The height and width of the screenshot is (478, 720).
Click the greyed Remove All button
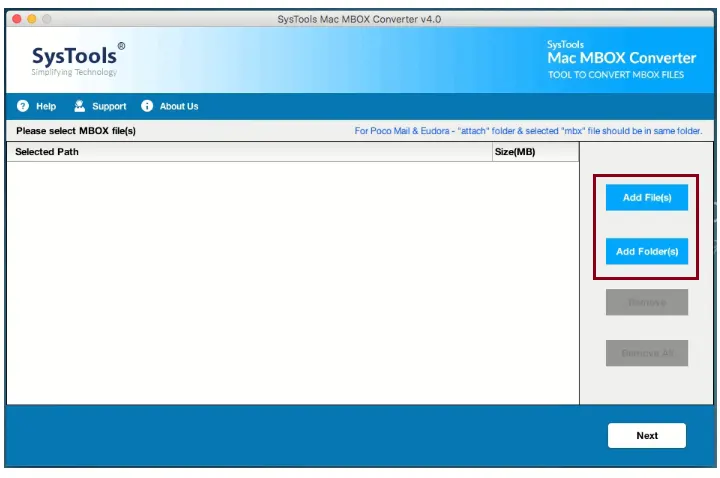(x=647, y=353)
